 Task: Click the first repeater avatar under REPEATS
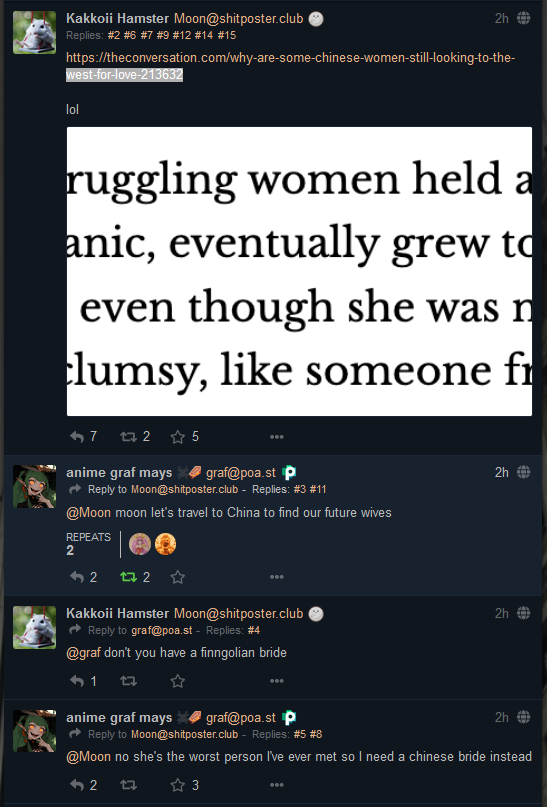pyautogui.click(x=140, y=544)
